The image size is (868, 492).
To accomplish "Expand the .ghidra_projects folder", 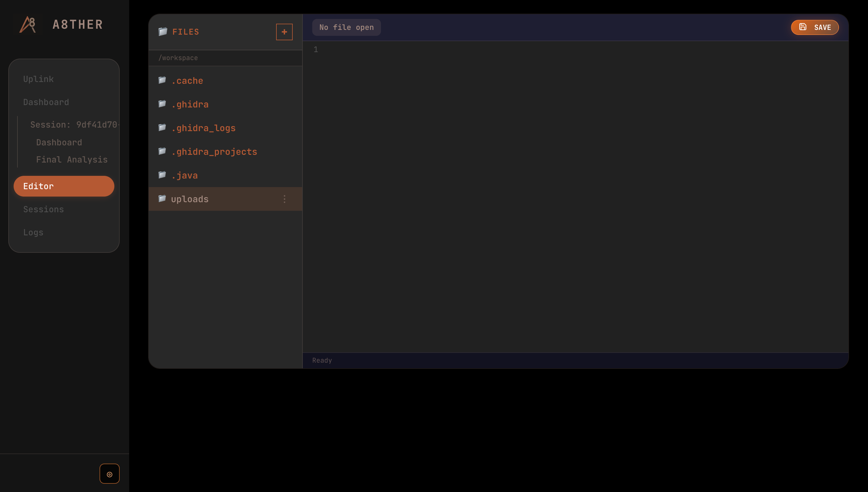I will coord(214,152).
